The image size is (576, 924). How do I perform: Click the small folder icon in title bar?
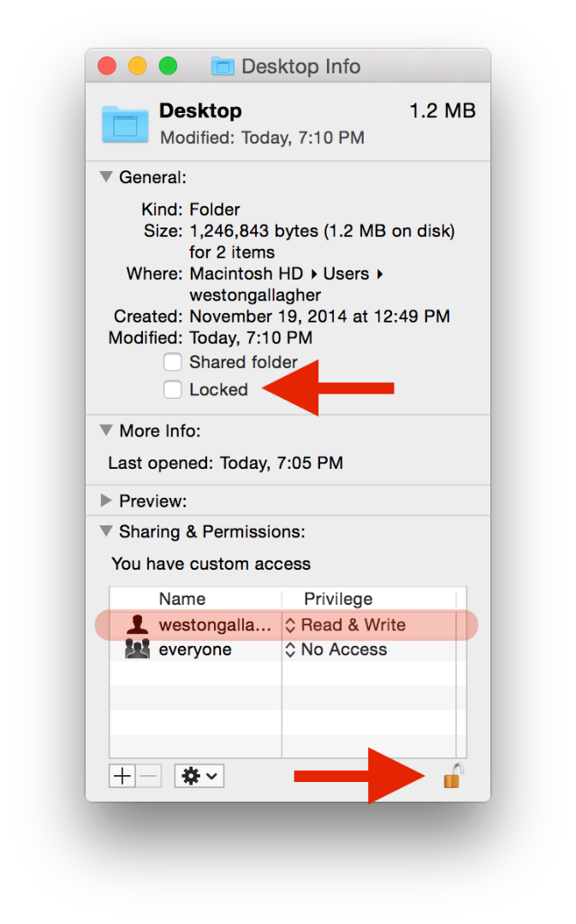(x=223, y=67)
